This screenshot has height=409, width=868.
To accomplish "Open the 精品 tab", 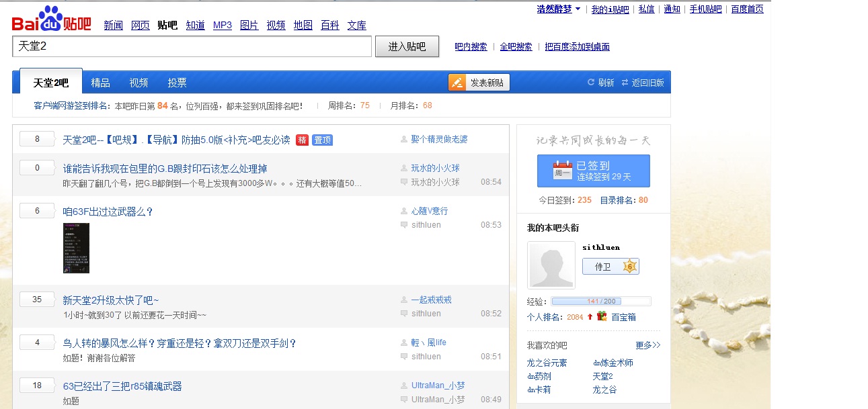I will pos(100,83).
